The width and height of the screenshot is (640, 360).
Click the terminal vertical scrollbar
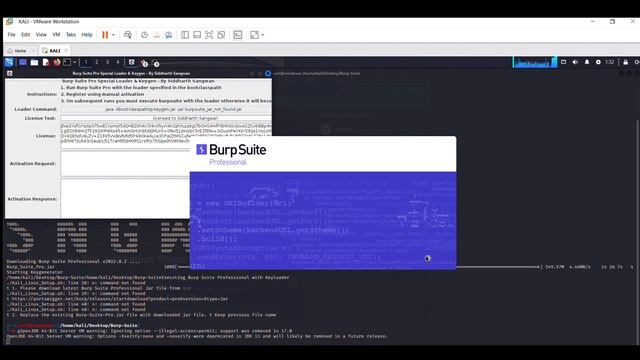click(x=637, y=231)
